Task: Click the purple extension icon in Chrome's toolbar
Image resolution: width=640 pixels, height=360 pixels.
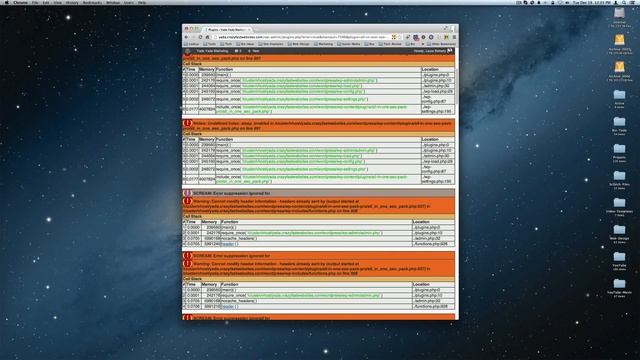Action: pos(416,37)
